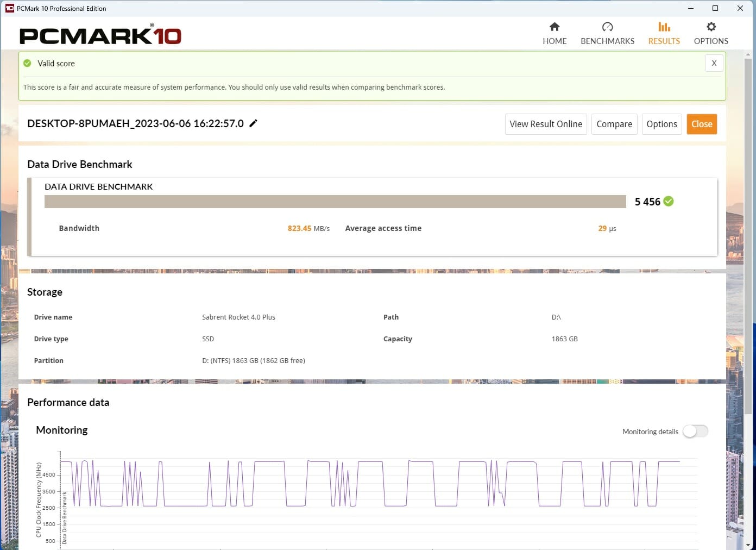Screen dimensions: 756x550
Task: Click partition value D: (NTFS) 1863 GB
Action: pyautogui.click(x=254, y=361)
